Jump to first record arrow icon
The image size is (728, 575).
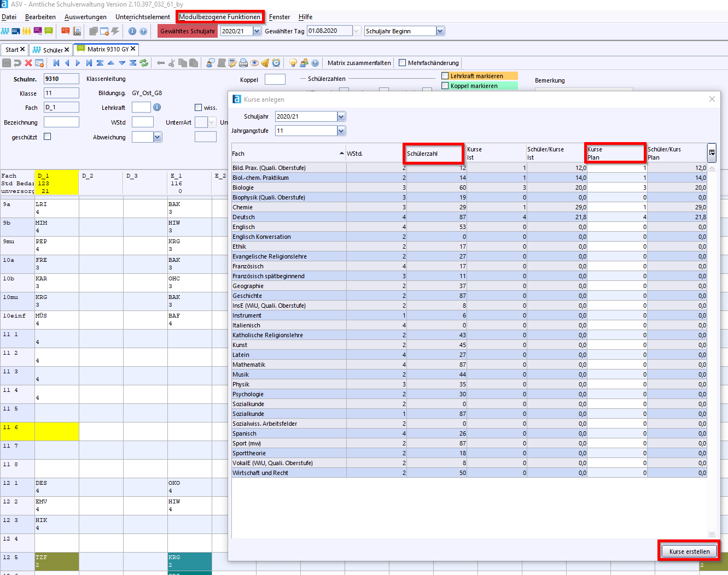(x=56, y=63)
